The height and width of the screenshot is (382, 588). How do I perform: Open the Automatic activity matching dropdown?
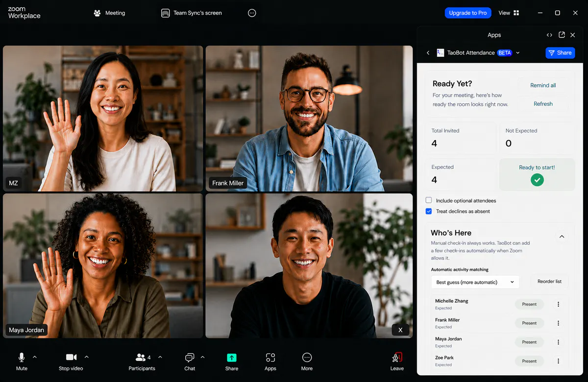[x=475, y=282]
